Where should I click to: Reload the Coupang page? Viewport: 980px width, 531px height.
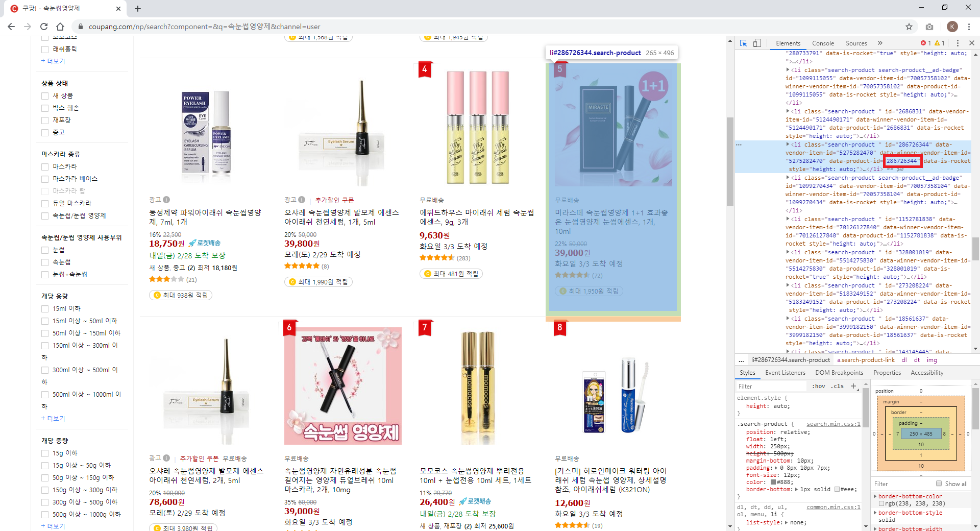(x=44, y=27)
